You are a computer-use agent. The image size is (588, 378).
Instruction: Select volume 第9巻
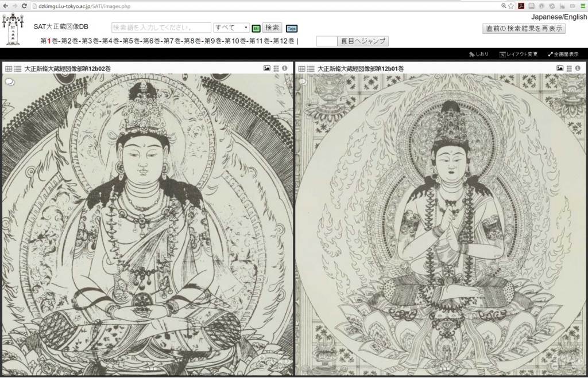(212, 41)
